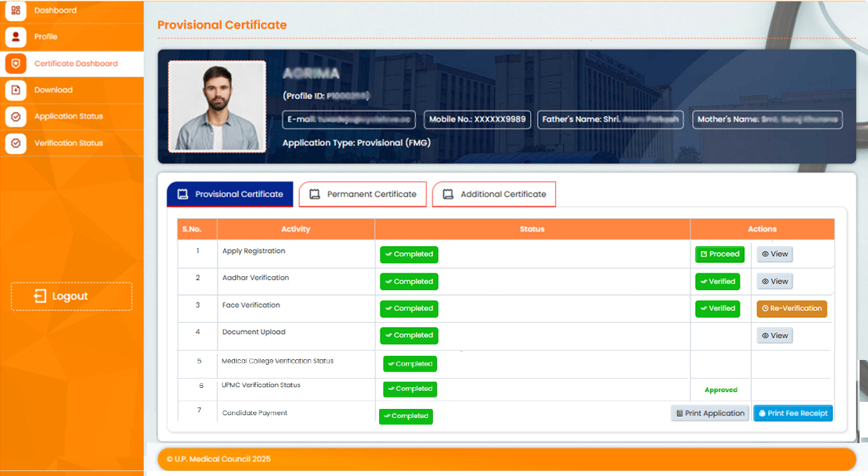Open Application Status from the sidebar

[x=69, y=117]
